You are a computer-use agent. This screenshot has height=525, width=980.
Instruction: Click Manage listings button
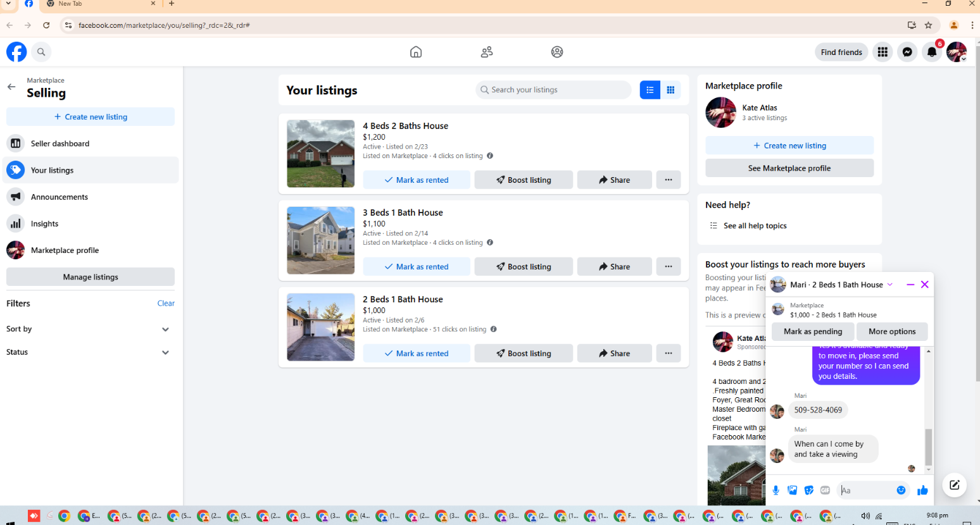[91, 277]
